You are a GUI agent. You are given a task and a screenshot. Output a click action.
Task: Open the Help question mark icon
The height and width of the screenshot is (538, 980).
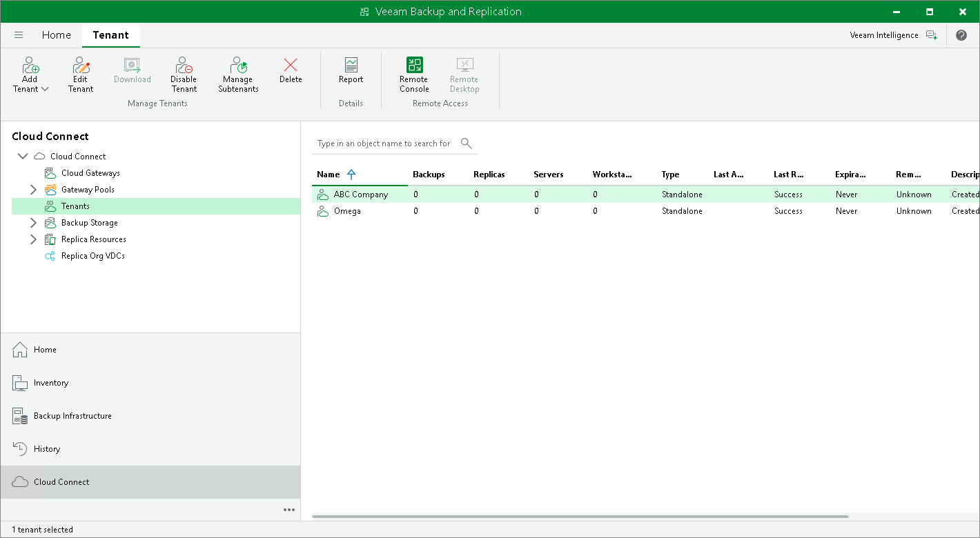(961, 35)
